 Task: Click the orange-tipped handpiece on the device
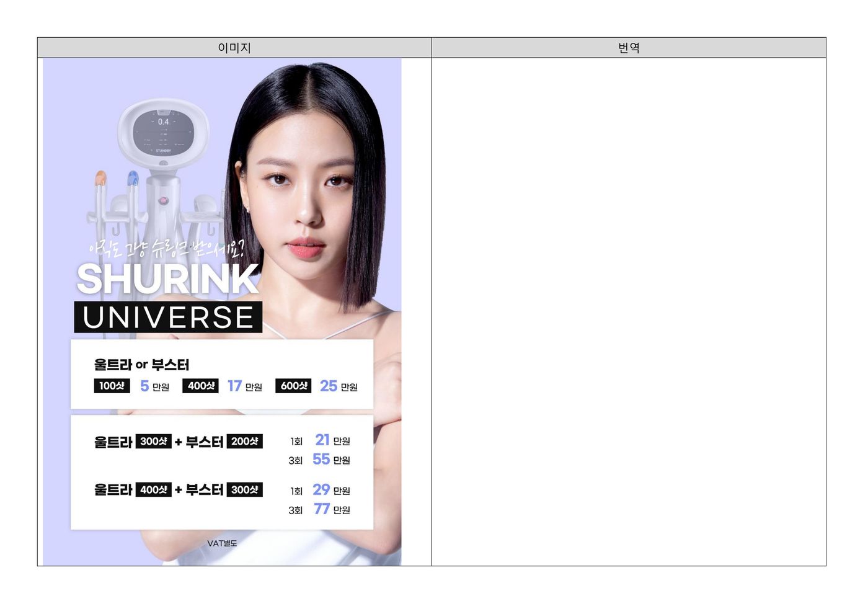coord(100,180)
